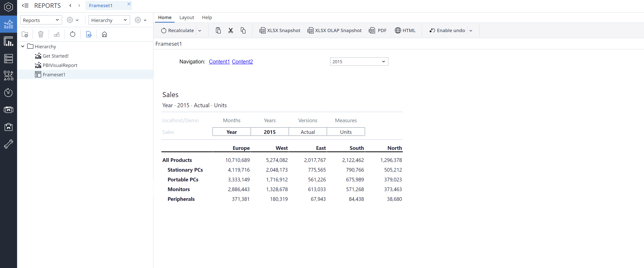This screenshot has width=644, height=268.
Task: Click the cut scissors icon
Action: click(x=231, y=31)
